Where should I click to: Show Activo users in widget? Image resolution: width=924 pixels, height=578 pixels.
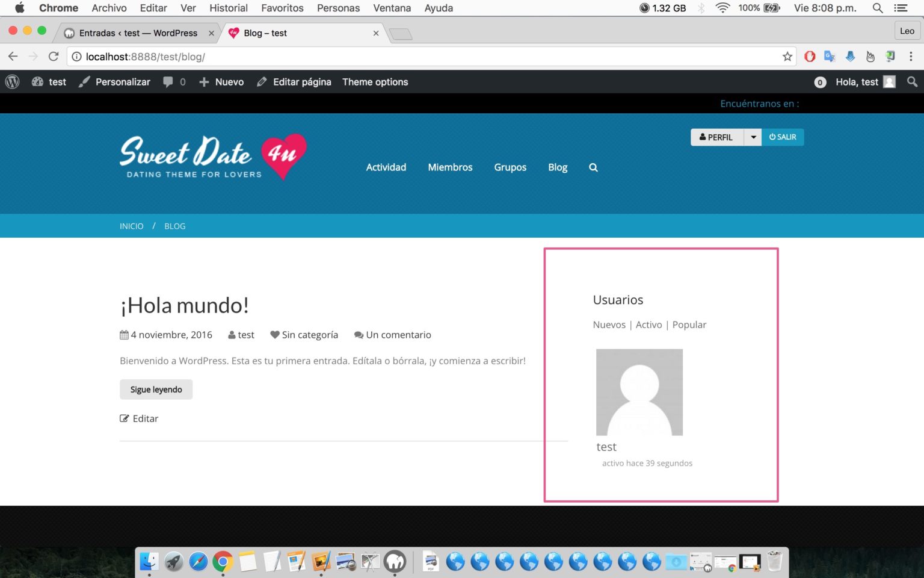[x=649, y=325]
